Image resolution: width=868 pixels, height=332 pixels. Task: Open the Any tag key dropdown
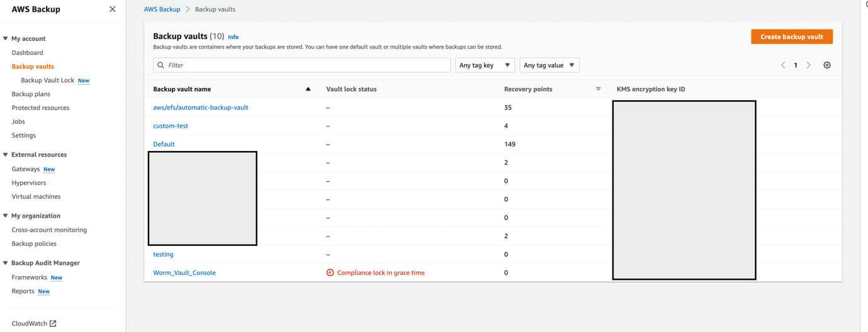click(x=485, y=65)
